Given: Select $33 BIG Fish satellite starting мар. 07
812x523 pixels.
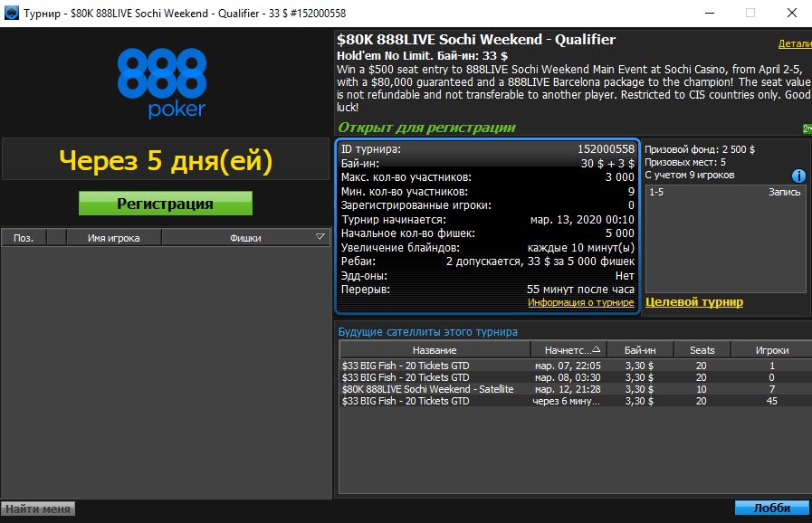Looking at the screenshot, I should point(576,366).
